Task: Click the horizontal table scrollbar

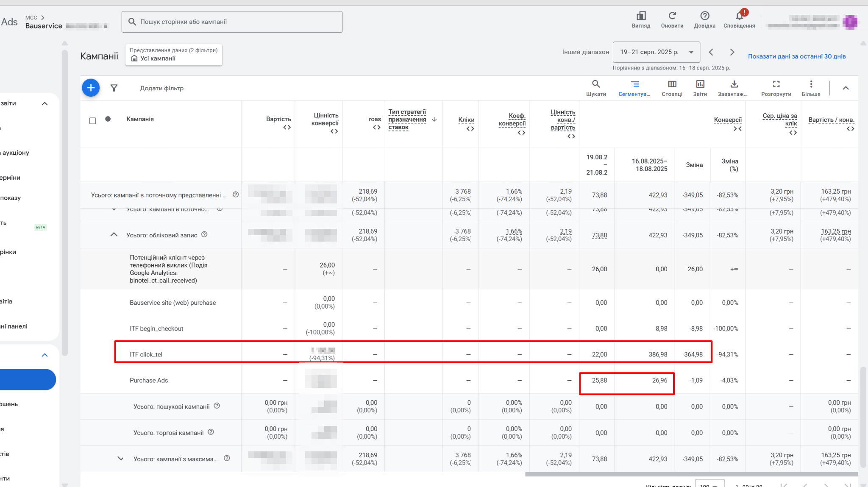Action: (691, 474)
